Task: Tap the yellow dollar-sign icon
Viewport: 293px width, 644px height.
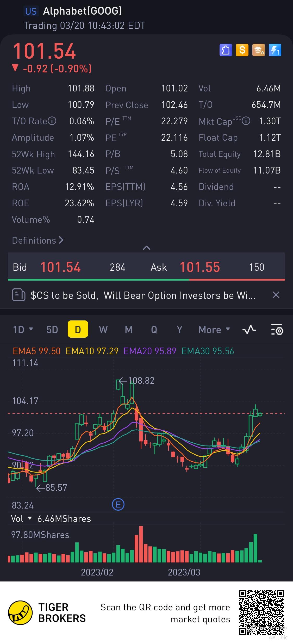Action: coord(242,50)
